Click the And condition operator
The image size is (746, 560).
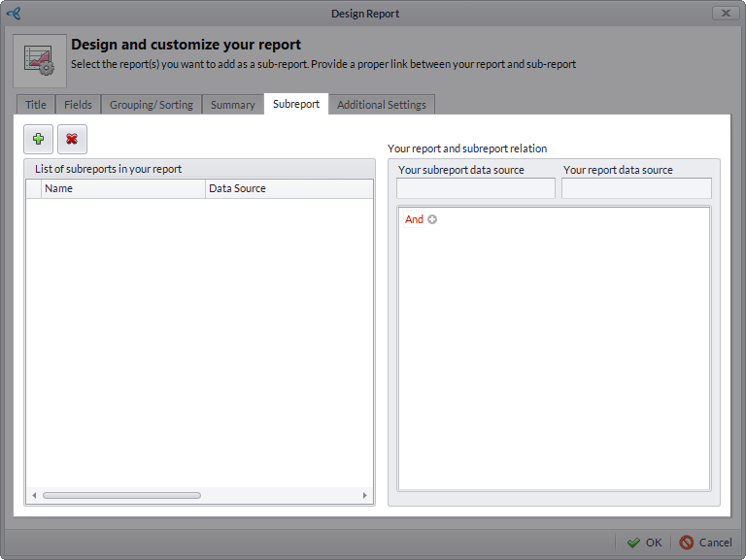(x=414, y=219)
